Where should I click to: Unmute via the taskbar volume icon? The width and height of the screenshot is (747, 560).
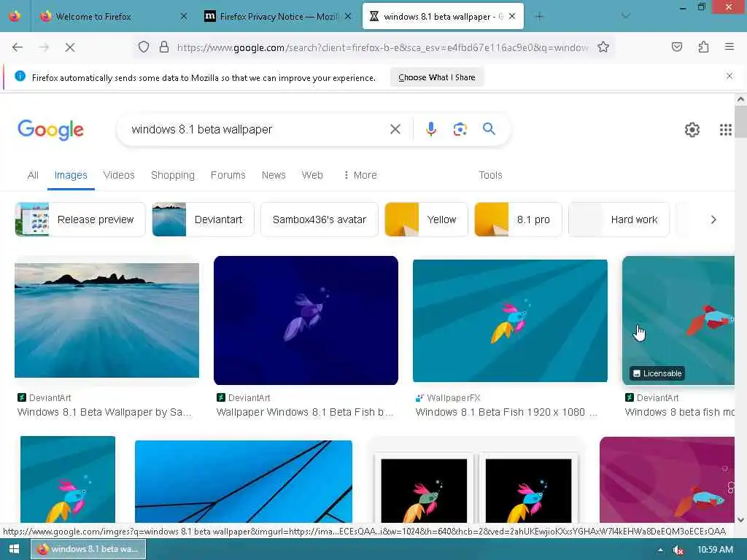678,550
